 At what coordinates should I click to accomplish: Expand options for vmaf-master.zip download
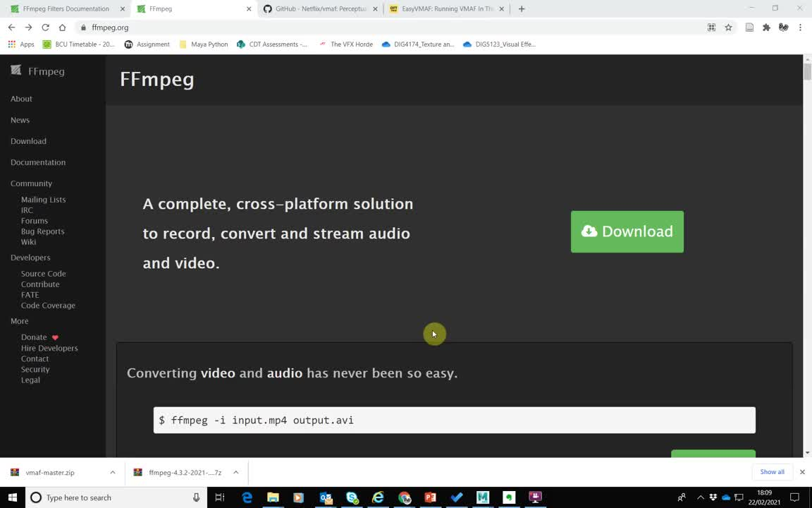tap(112, 472)
